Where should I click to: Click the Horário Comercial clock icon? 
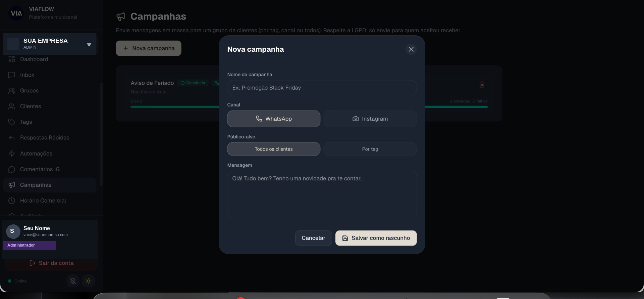(x=12, y=201)
